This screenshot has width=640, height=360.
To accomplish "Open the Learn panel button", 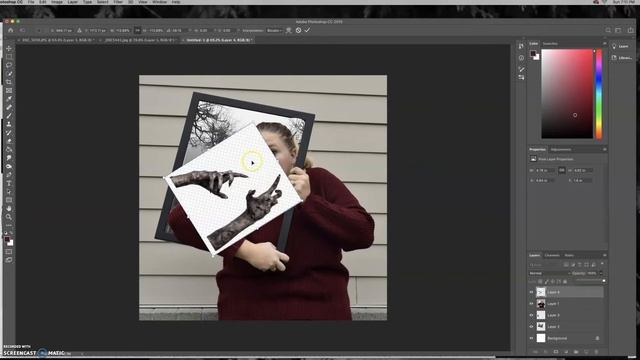I will coord(620,47).
